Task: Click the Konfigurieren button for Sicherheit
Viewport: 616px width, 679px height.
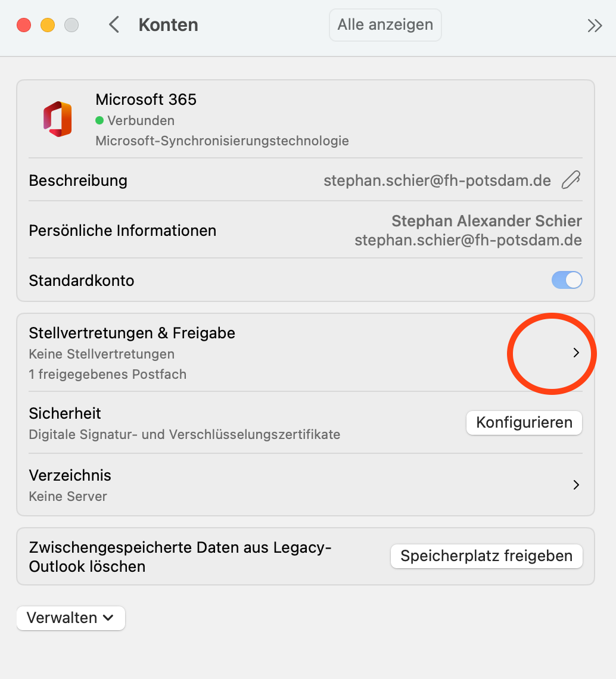Action: (524, 423)
